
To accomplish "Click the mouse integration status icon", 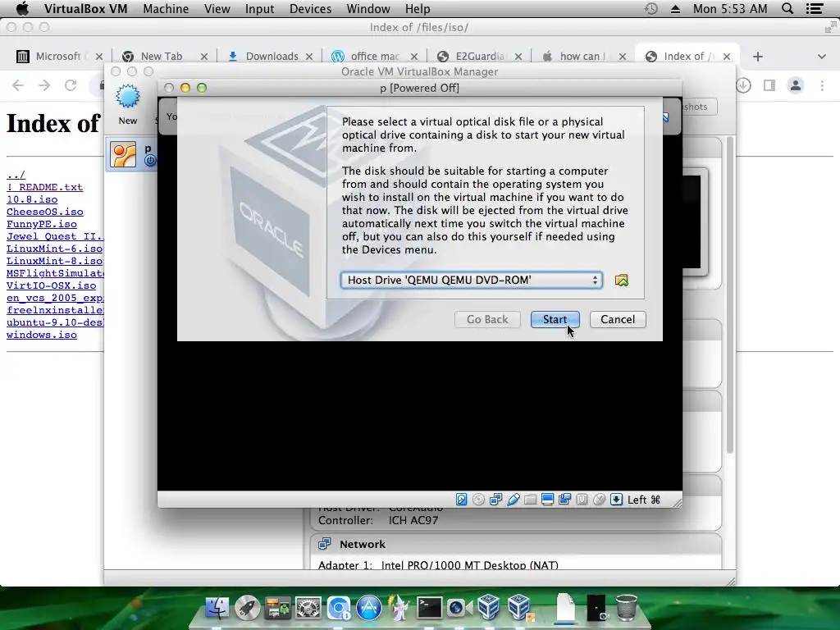I will 599,500.
